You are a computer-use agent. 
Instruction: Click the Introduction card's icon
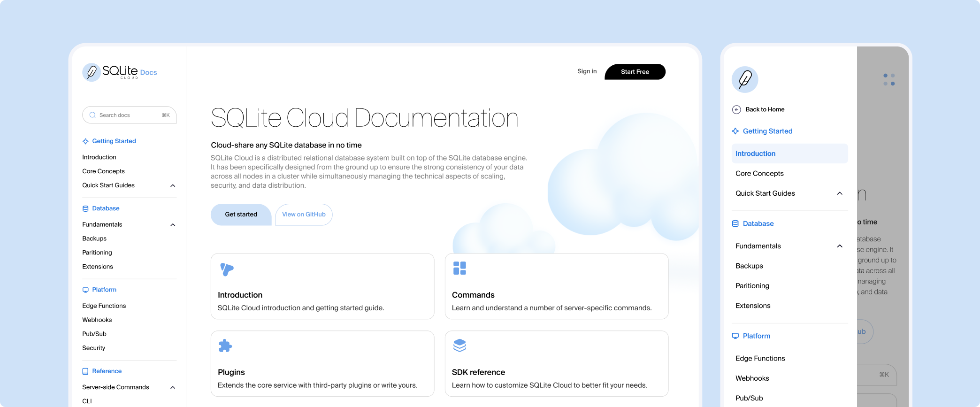point(227,269)
